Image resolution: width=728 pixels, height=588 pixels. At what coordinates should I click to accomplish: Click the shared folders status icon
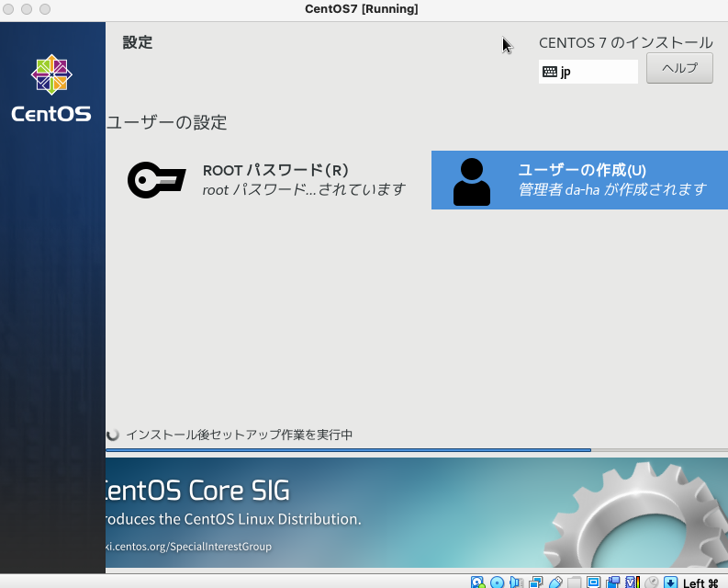pyautogui.click(x=575, y=582)
